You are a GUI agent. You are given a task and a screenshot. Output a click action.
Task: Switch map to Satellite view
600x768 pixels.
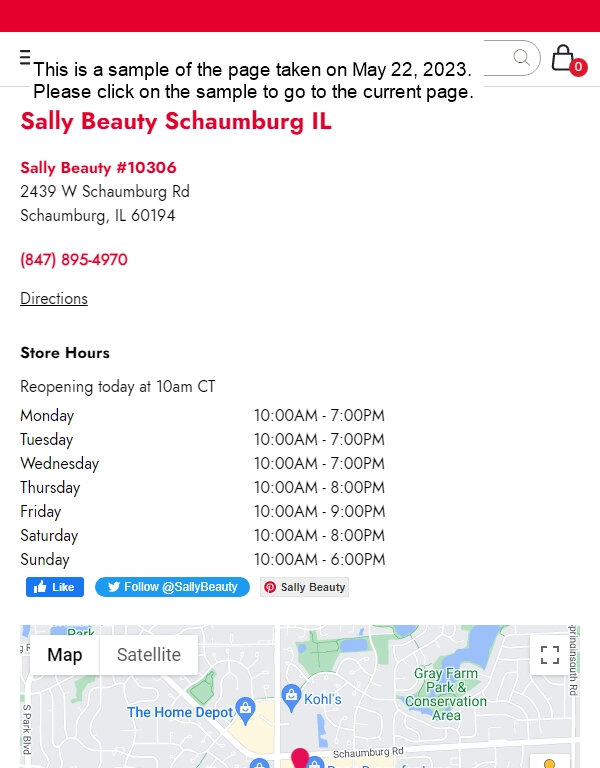click(x=149, y=655)
